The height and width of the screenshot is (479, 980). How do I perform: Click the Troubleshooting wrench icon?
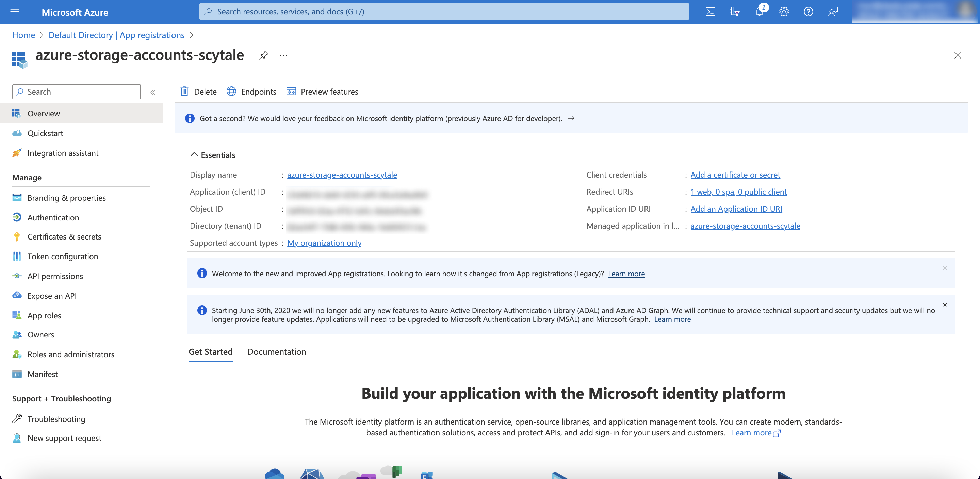(17, 419)
